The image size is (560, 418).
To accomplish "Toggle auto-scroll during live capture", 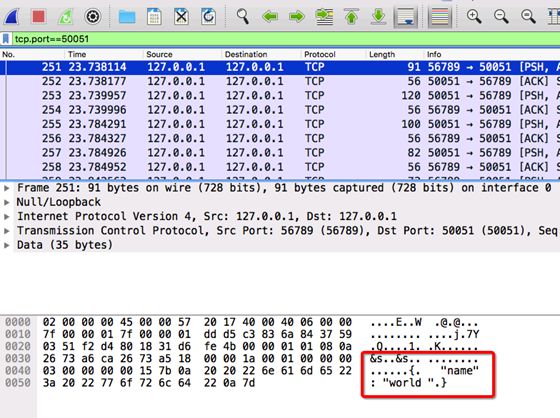I will click(406, 17).
